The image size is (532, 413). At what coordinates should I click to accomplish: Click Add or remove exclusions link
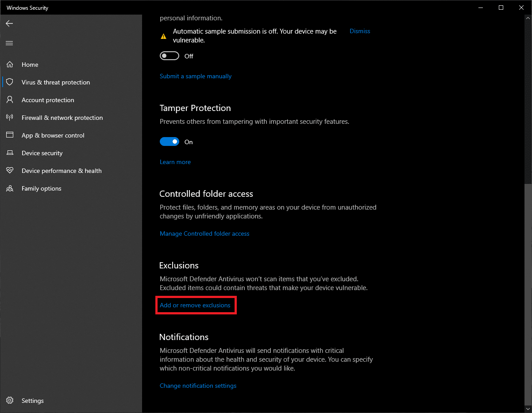point(195,306)
